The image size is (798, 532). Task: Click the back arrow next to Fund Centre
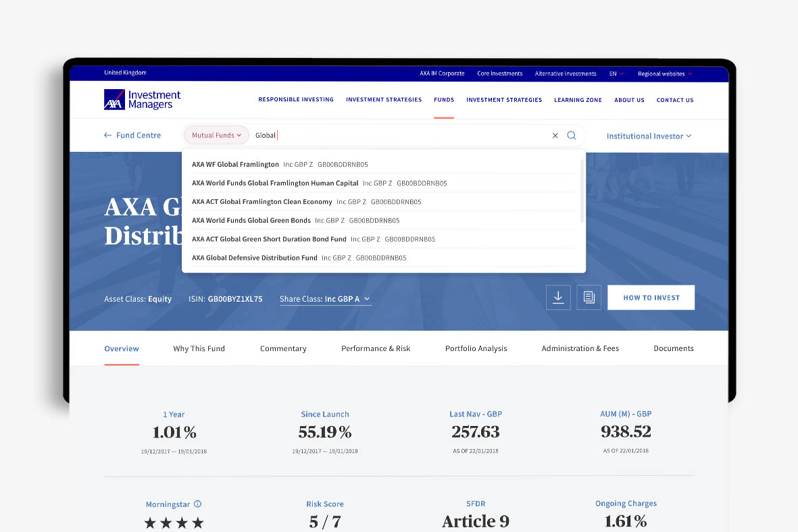pyautogui.click(x=108, y=135)
